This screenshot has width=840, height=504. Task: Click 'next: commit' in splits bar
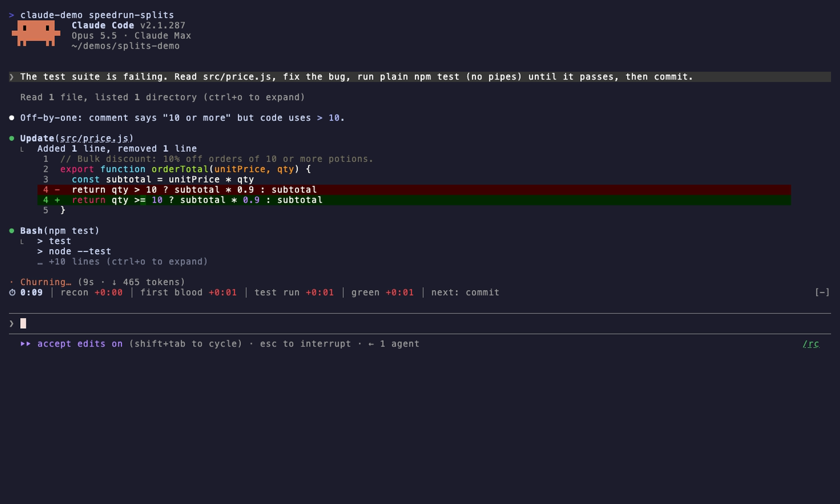point(465,292)
